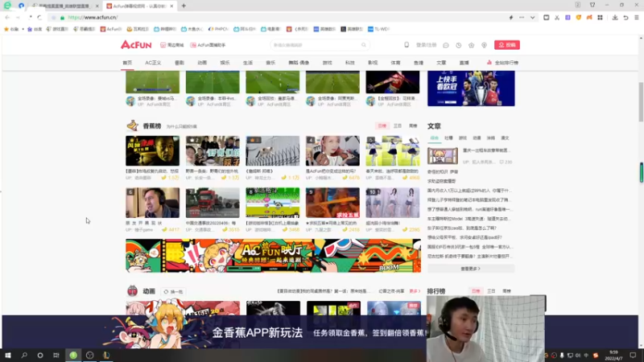Switch 排行榜 to 日榜
The height and width of the screenshot is (362, 644).
click(476, 291)
